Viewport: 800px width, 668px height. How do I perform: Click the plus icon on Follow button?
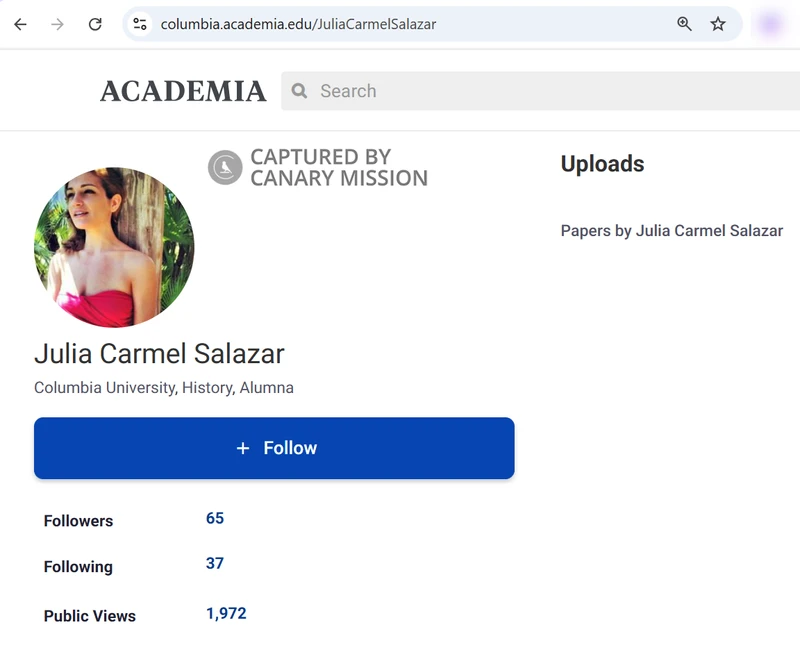pyautogui.click(x=242, y=448)
